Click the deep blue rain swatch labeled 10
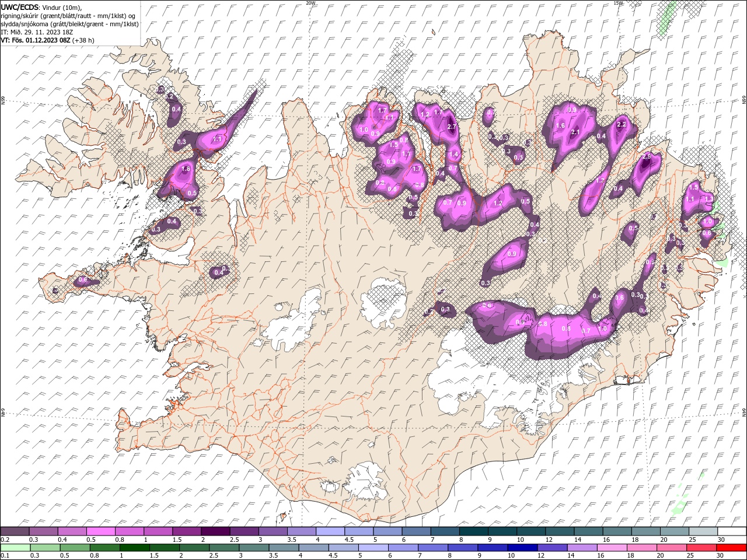This screenshot has height=560, width=747. [x=522, y=548]
